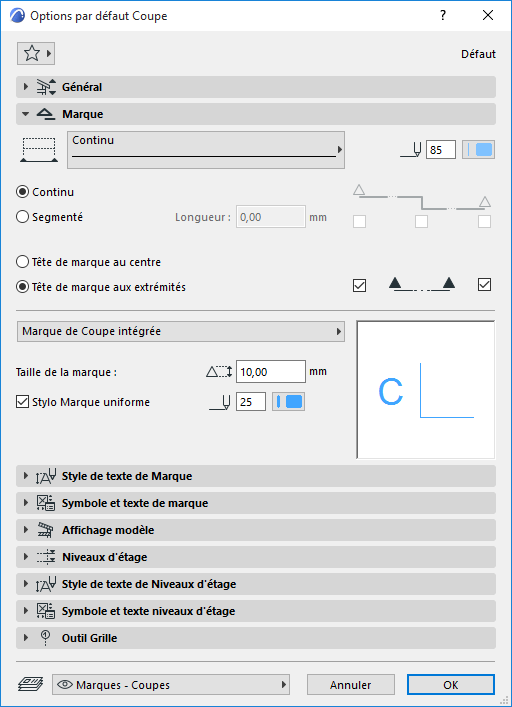This screenshot has width=512, height=707.
Task: Open the Favorites star button
Action: (36, 54)
